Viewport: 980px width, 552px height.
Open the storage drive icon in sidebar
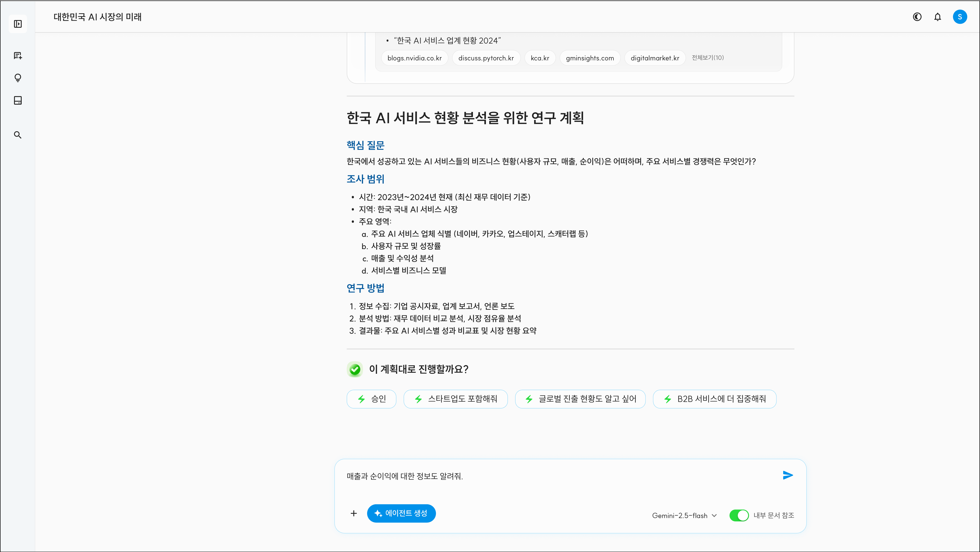click(18, 100)
